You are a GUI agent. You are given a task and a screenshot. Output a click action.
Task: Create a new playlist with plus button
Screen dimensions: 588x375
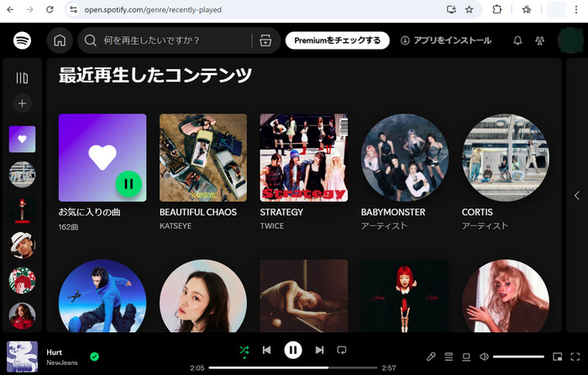[x=22, y=103]
